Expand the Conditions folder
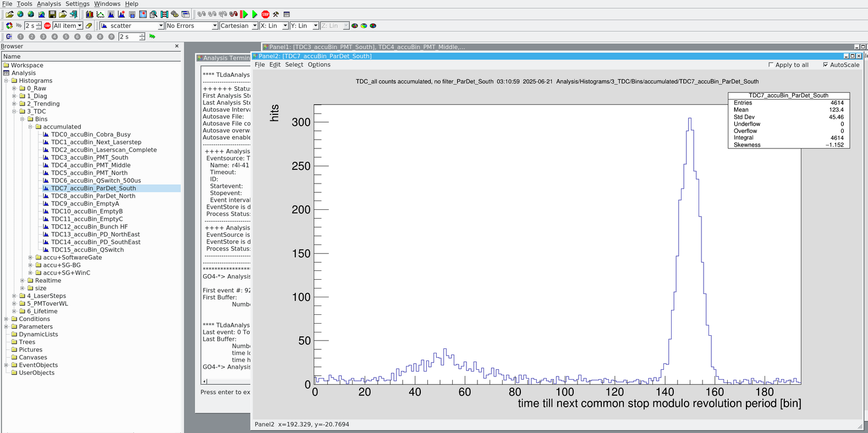The width and height of the screenshot is (868, 433). 7,319
